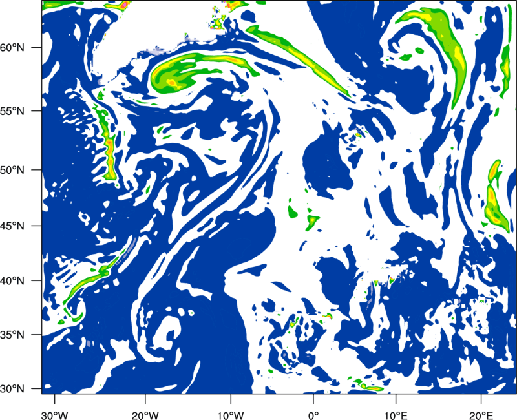Click the 10°W longitude label
The height and width of the screenshot is (420, 517).
click(230, 415)
